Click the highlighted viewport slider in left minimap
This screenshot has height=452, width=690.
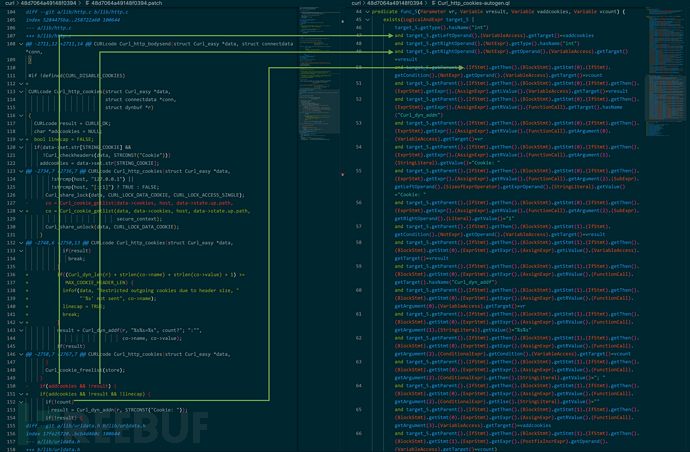click(319, 111)
